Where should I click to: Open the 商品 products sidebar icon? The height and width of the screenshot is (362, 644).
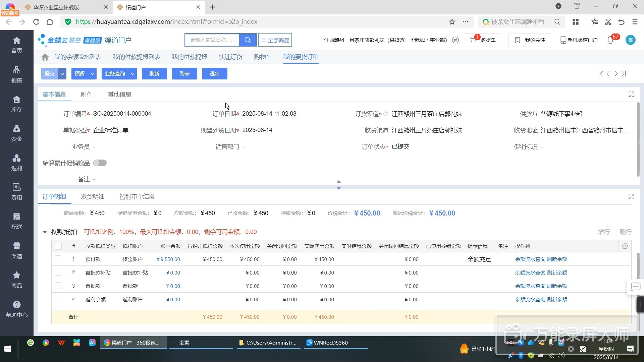click(x=16, y=280)
